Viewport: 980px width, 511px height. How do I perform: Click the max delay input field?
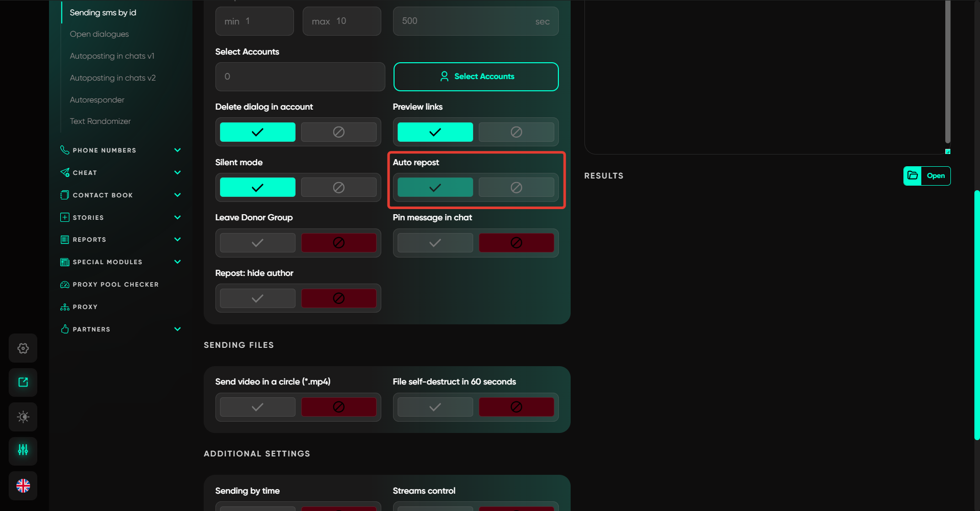pyautogui.click(x=341, y=21)
